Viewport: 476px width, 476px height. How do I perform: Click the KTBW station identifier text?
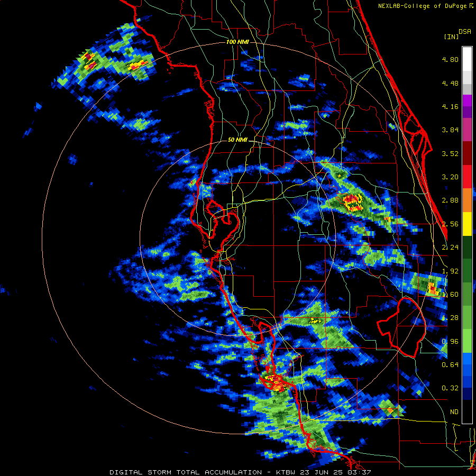click(286, 472)
